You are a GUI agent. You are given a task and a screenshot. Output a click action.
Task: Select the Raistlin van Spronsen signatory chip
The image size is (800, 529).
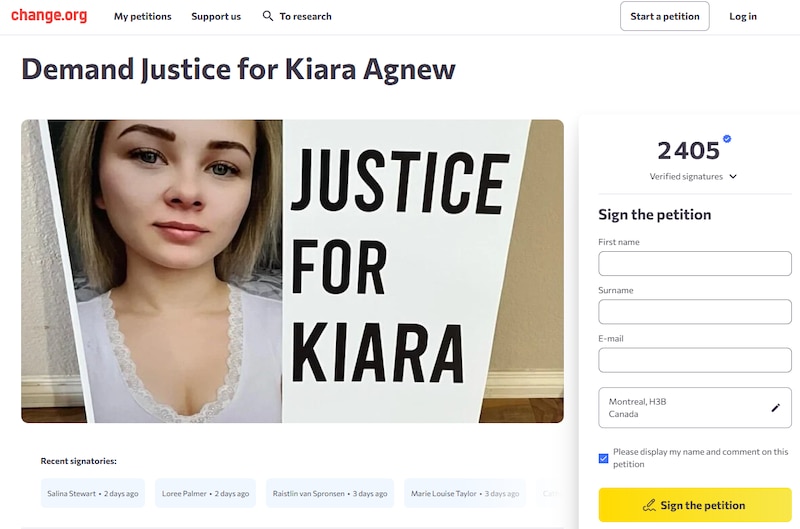pyautogui.click(x=330, y=493)
